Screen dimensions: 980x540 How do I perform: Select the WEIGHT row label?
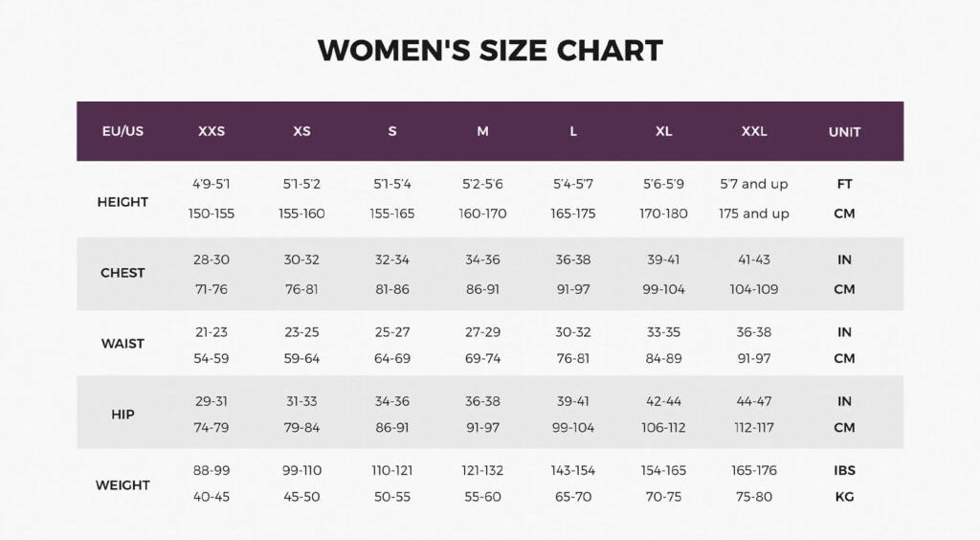tap(122, 485)
